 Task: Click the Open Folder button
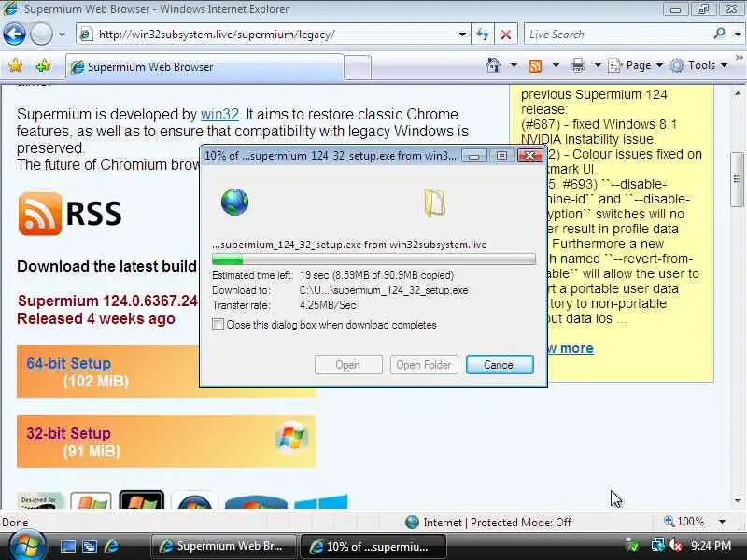424,365
